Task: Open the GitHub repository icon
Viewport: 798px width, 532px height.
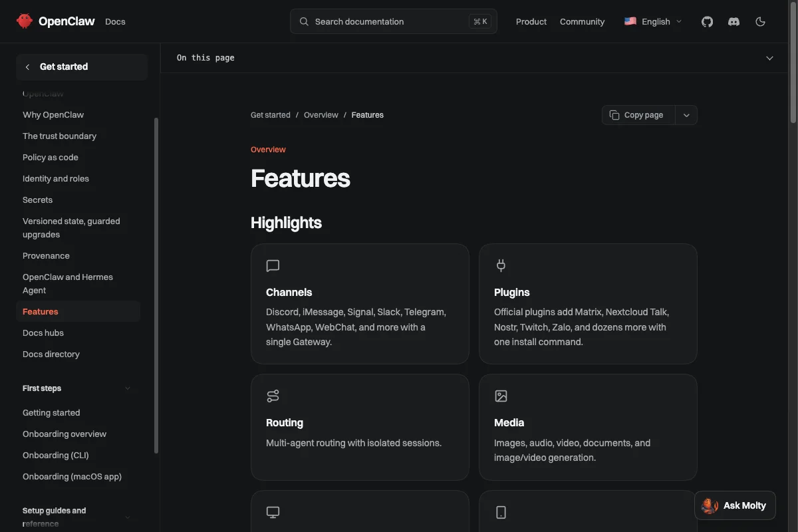Action: coord(707,21)
